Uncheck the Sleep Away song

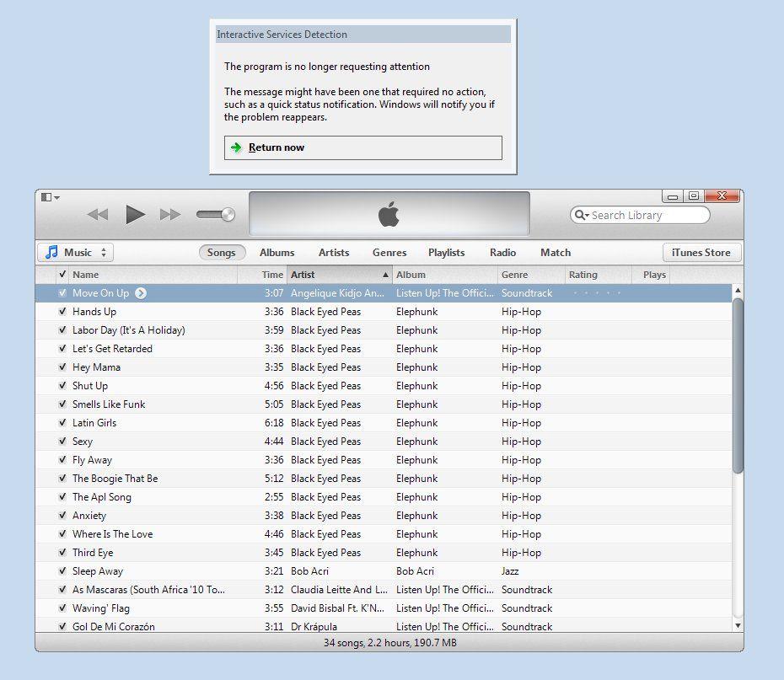tap(62, 571)
